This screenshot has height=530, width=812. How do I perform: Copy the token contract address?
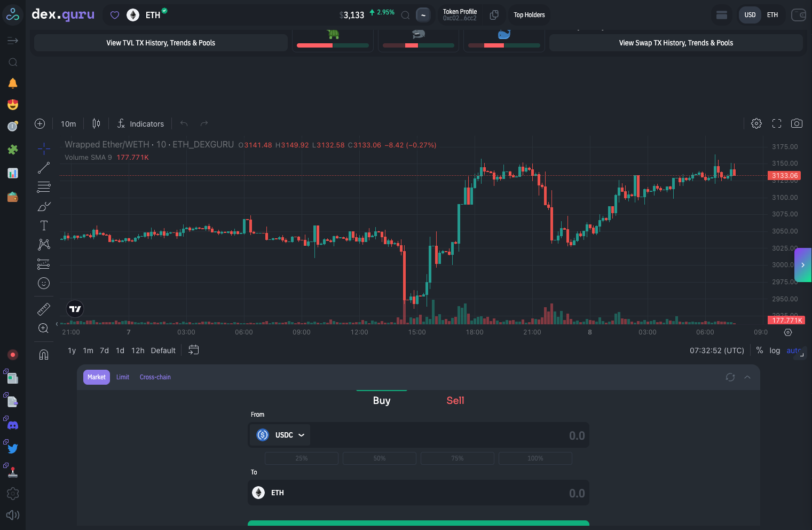494,15
